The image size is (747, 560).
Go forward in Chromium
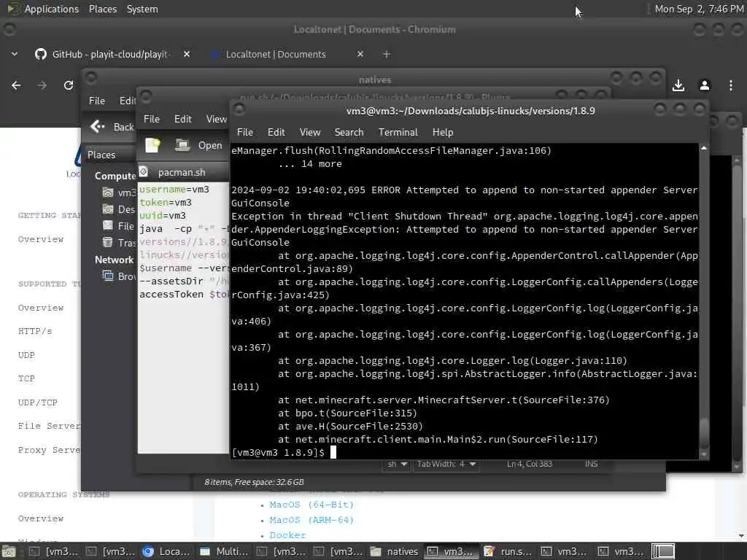coord(42,85)
